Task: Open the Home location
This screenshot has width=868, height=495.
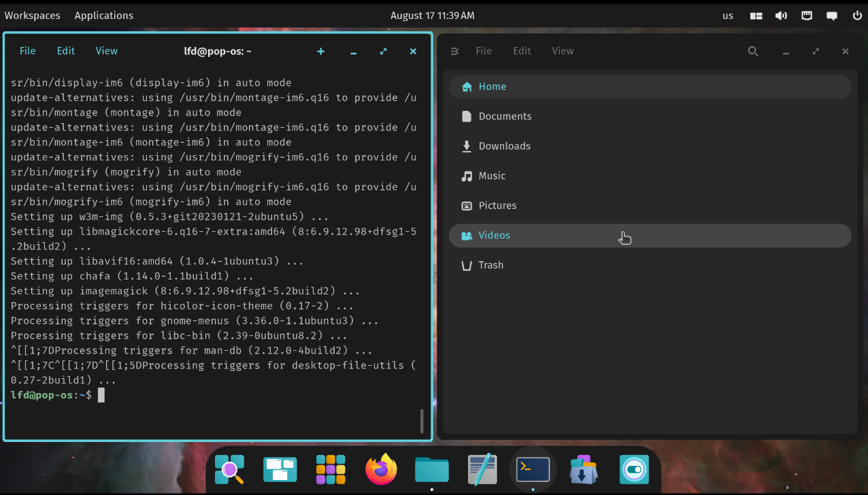Action: click(x=492, y=86)
